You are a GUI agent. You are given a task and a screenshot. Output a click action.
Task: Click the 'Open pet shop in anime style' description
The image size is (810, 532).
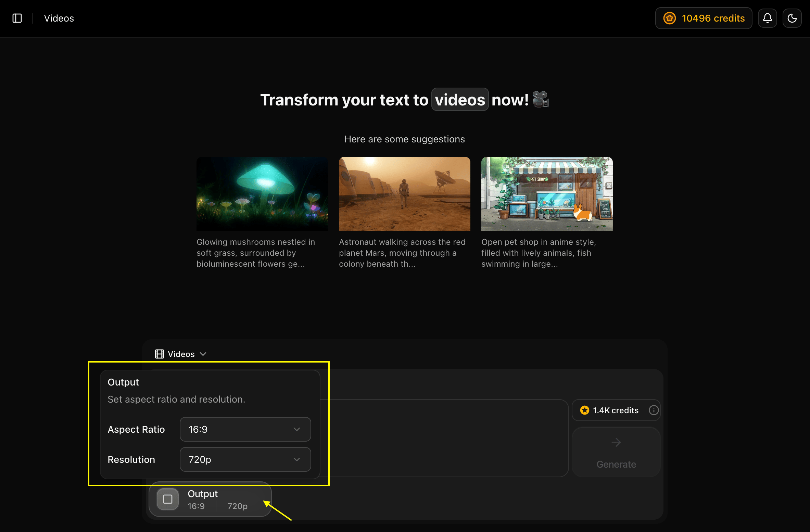[539, 253]
